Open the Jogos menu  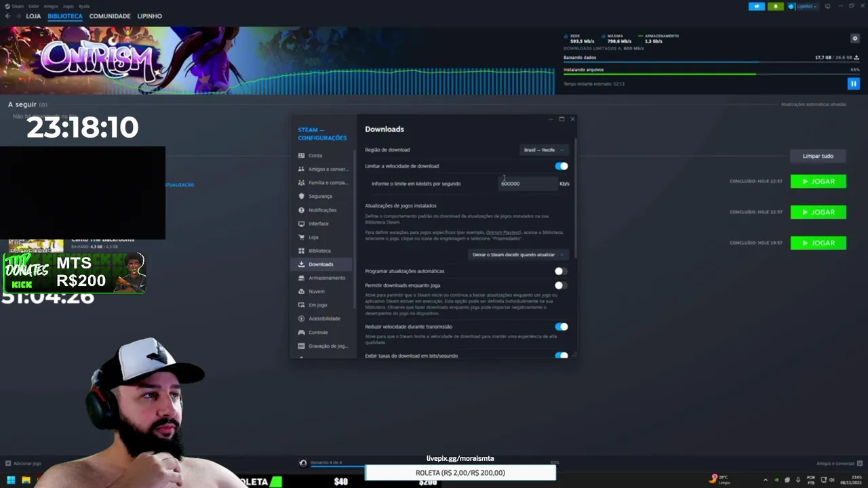point(68,6)
